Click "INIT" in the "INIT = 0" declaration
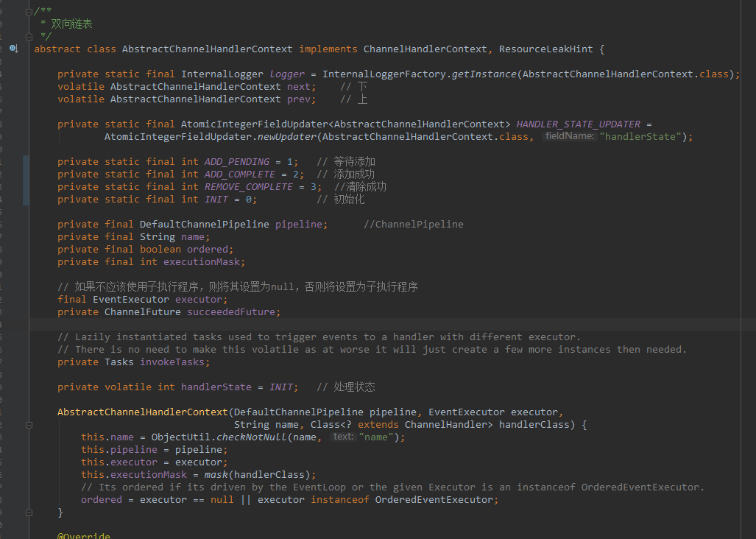 click(x=216, y=200)
